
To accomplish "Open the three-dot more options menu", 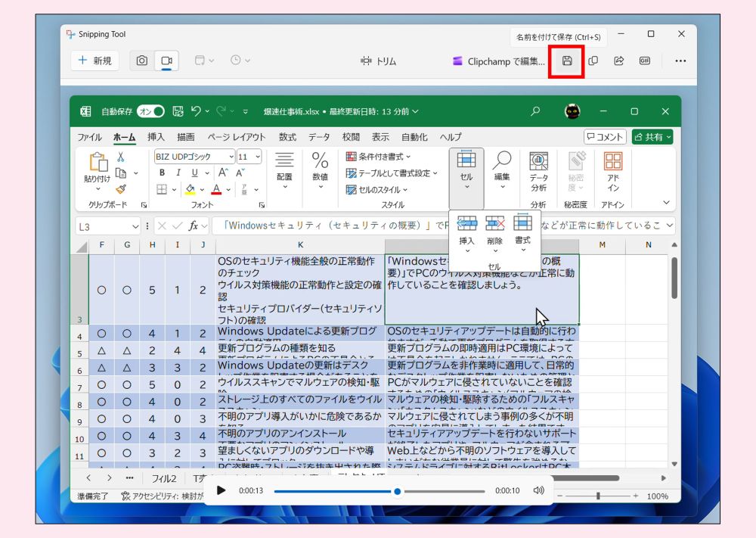I will (x=680, y=61).
